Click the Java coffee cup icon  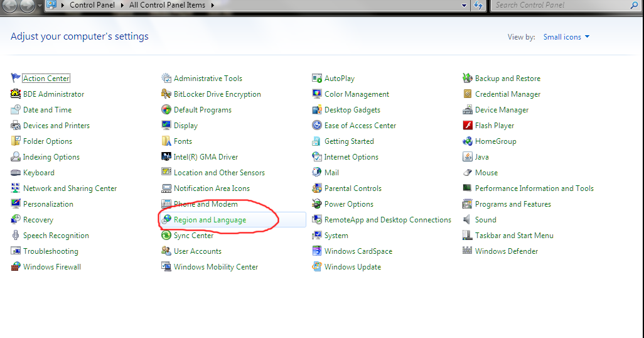click(468, 156)
